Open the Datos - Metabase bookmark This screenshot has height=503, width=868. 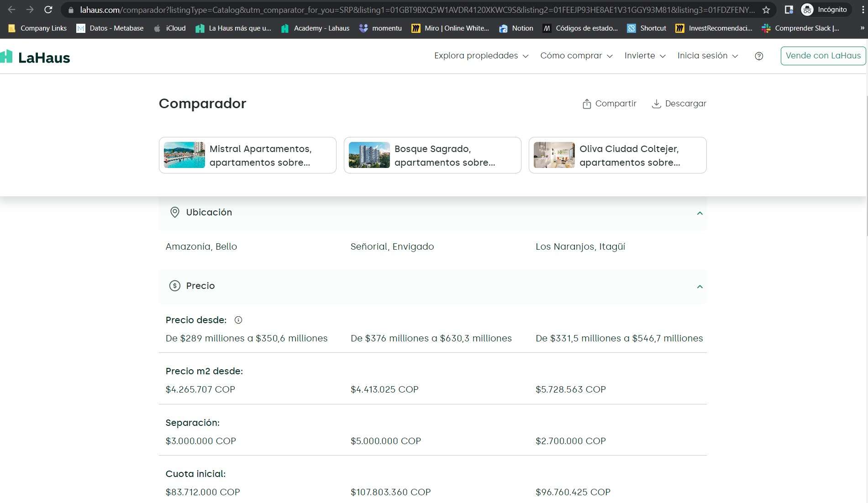pyautogui.click(x=110, y=28)
